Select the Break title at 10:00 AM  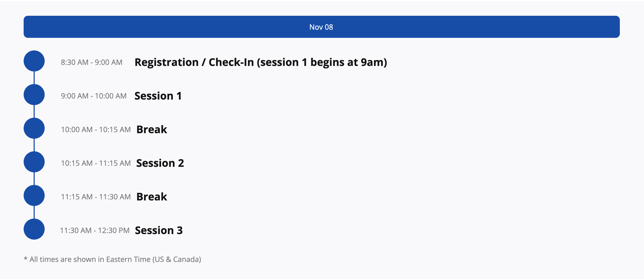coord(152,130)
